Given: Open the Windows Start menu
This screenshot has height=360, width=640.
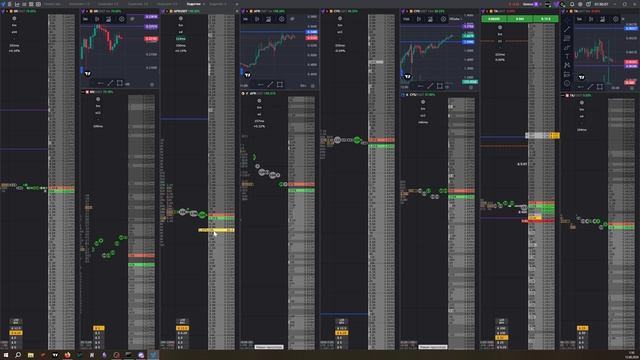Looking at the screenshot, I should tap(6, 355).
